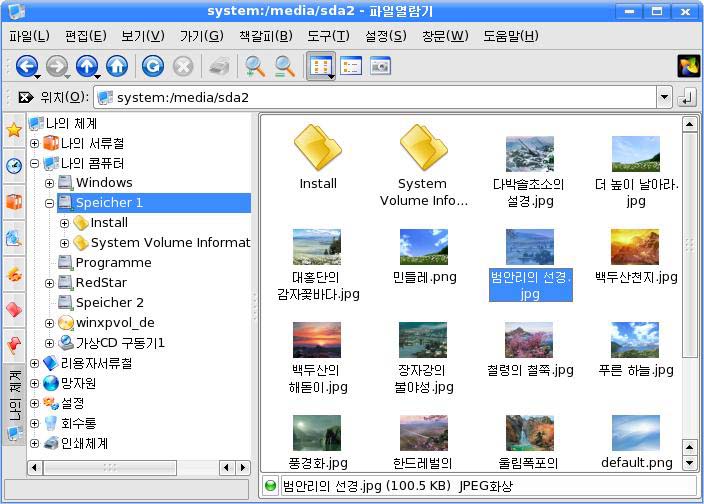
Task: Open the red tag sidebar tab
Action: click(14, 310)
